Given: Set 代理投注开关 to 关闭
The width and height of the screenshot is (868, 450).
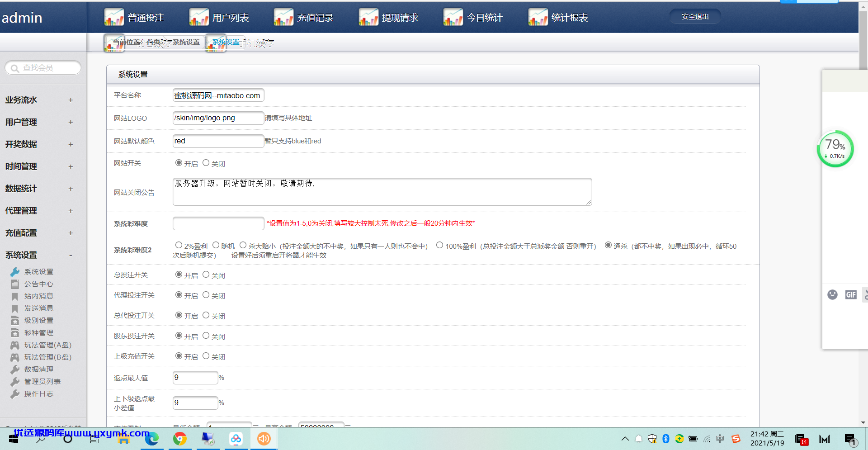Looking at the screenshot, I should pos(206,295).
